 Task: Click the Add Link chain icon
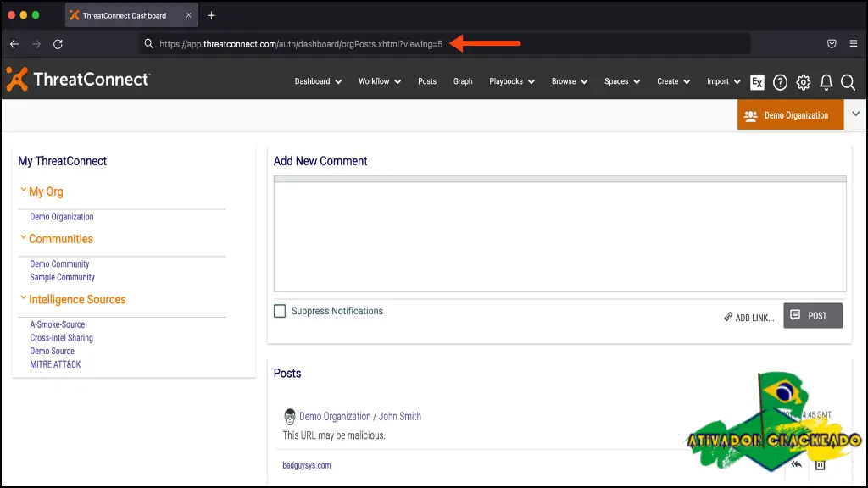[728, 317]
